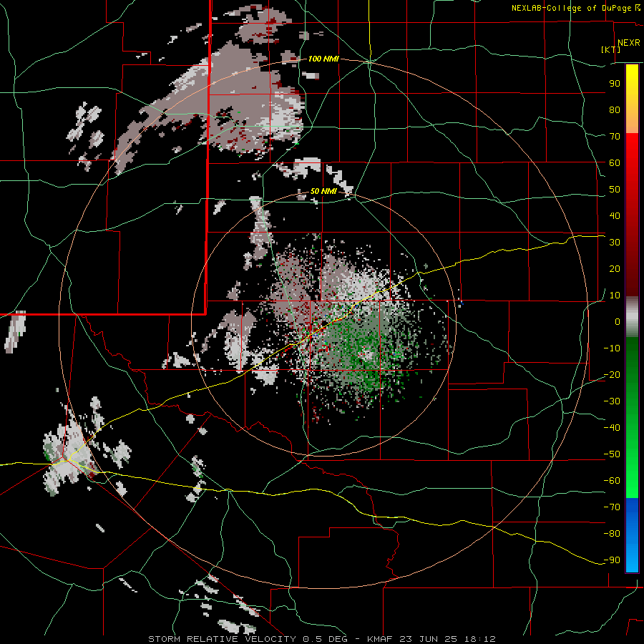
Task: Pick the gray zero-velocity segment of the color bar
Action: pos(632,317)
